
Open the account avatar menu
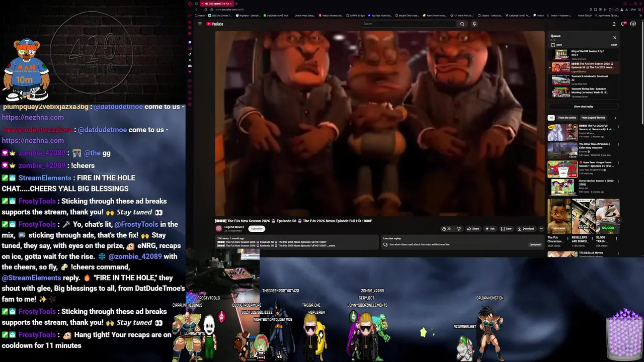(x=633, y=24)
